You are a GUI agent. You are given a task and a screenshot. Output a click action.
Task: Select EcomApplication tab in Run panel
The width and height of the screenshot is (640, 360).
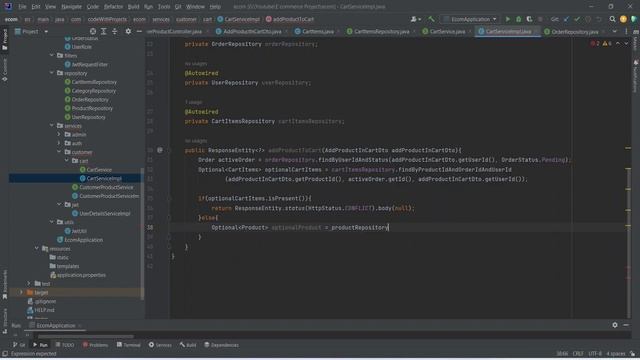pos(56,325)
